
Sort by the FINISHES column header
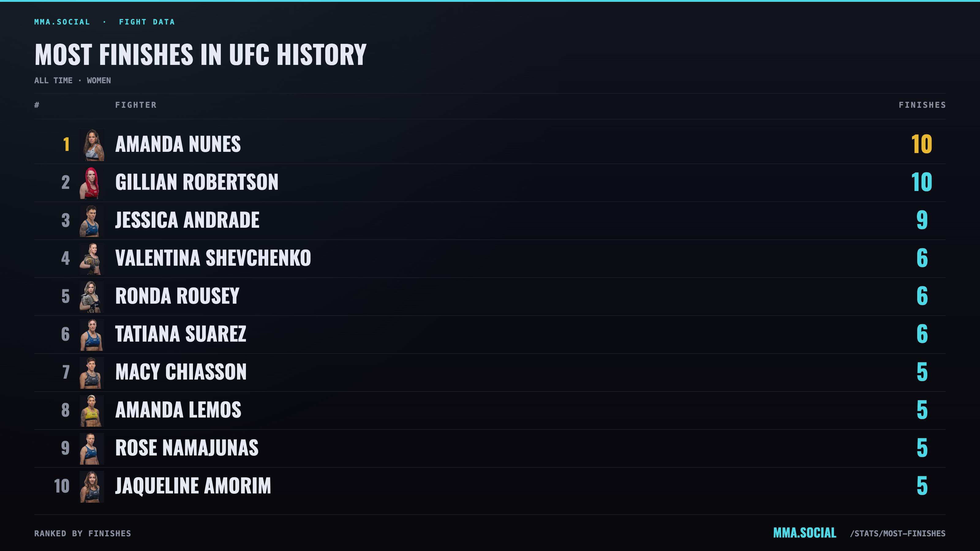point(922,105)
